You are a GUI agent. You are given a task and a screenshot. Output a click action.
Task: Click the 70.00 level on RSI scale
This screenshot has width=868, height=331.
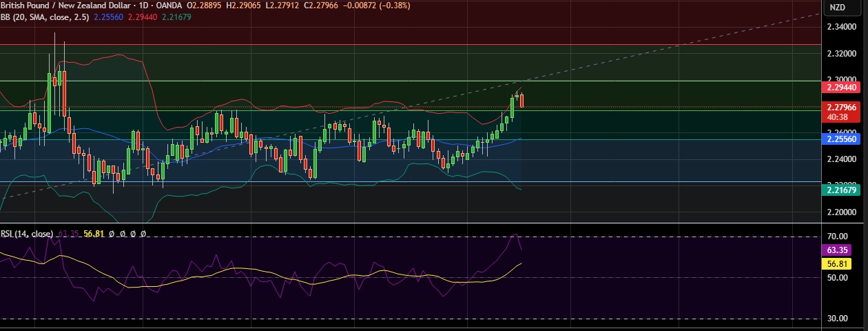[837, 237]
